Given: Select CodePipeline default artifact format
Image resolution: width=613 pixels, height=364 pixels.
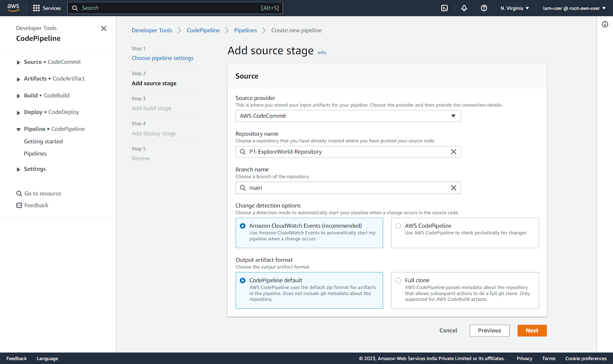Looking at the screenshot, I should tap(243, 280).
